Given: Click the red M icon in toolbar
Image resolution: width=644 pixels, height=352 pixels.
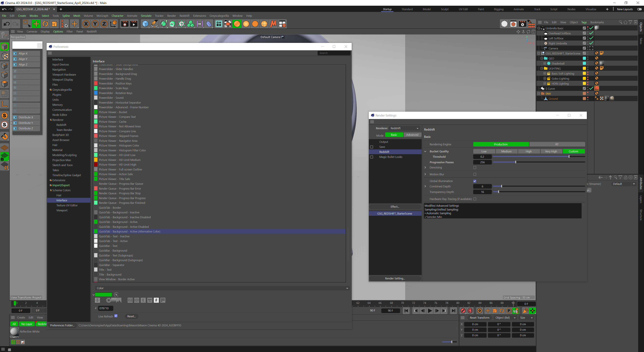Looking at the screenshot, I should tap(273, 24).
